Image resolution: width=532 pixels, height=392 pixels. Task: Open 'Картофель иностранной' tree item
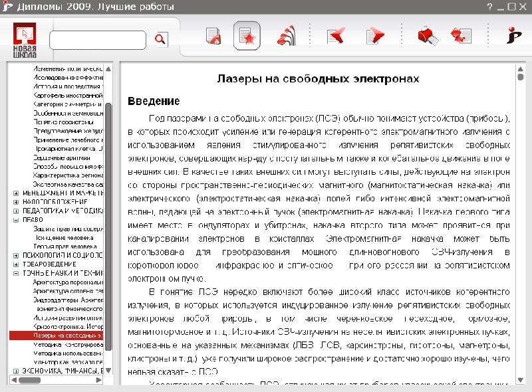click(x=68, y=95)
